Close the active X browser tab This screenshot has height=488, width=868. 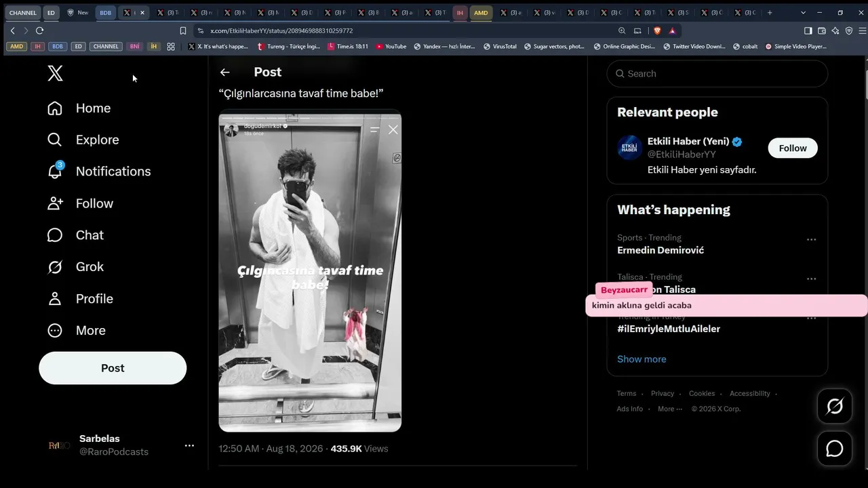142,13
